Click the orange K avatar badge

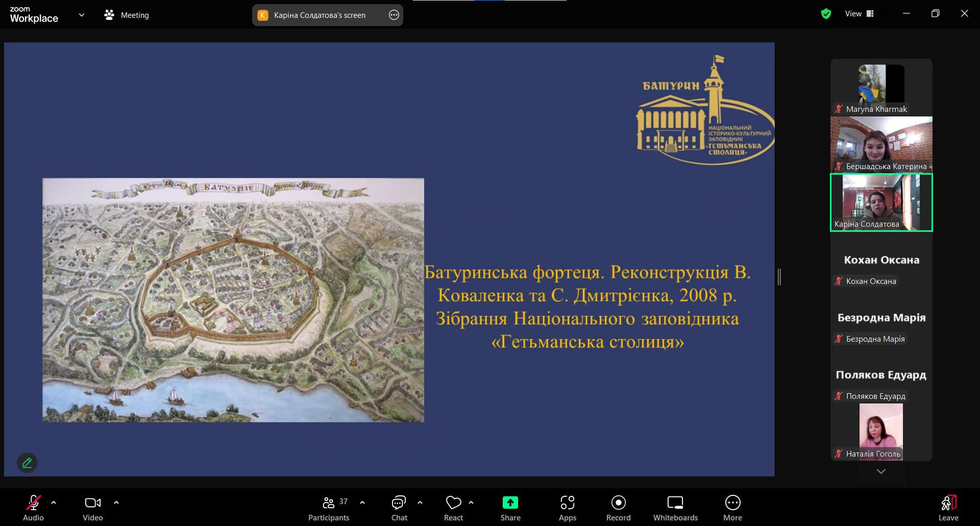tap(263, 15)
